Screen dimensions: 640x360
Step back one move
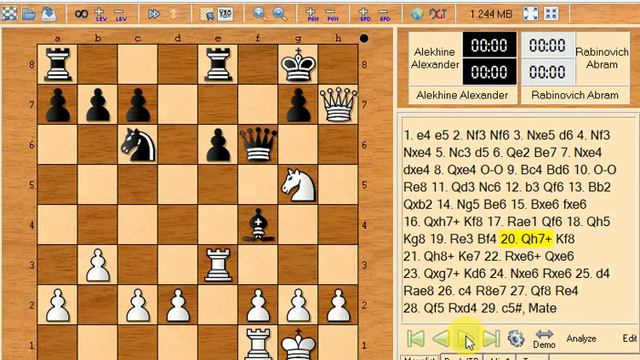point(441,338)
